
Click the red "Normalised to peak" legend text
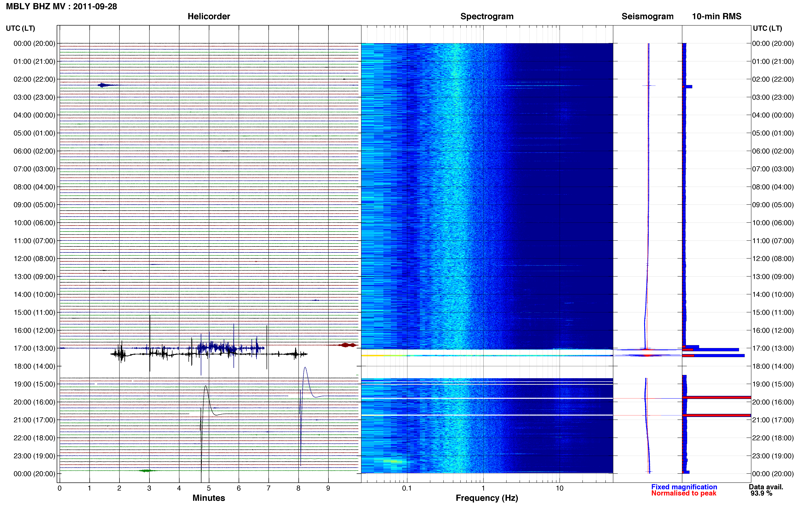[684, 493]
